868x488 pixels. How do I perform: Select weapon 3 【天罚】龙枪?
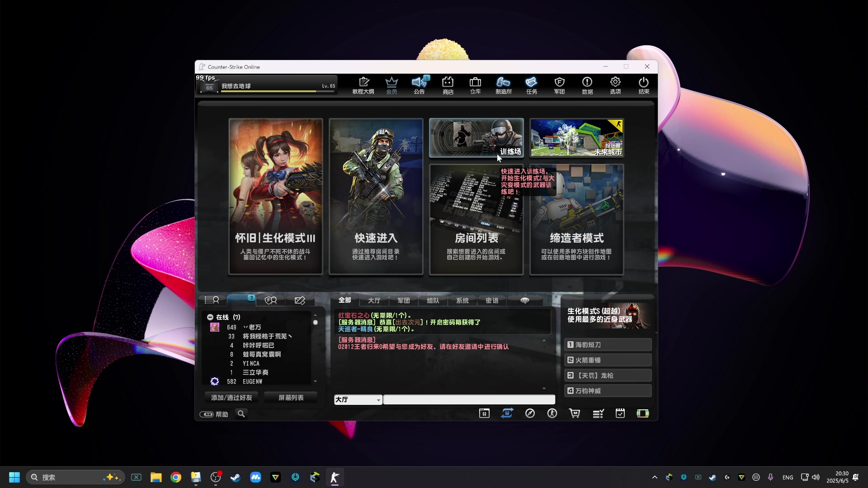[608, 375]
